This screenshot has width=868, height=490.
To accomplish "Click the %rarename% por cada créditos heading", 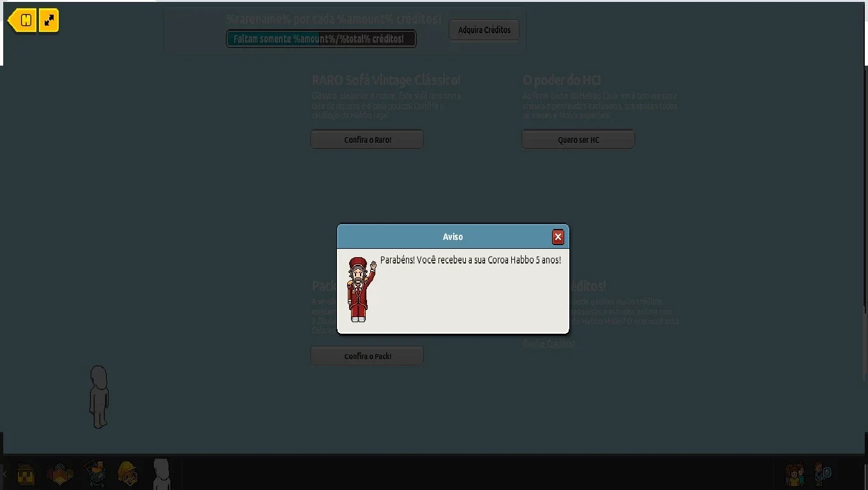I will 334,19.
